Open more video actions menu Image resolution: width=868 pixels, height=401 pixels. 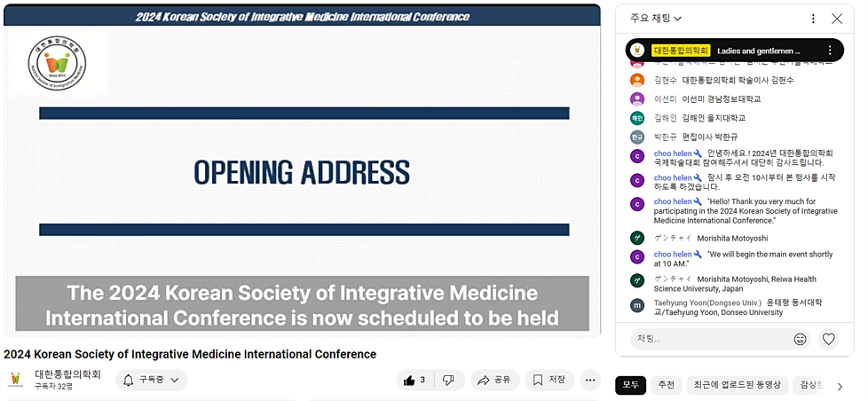(590, 381)
